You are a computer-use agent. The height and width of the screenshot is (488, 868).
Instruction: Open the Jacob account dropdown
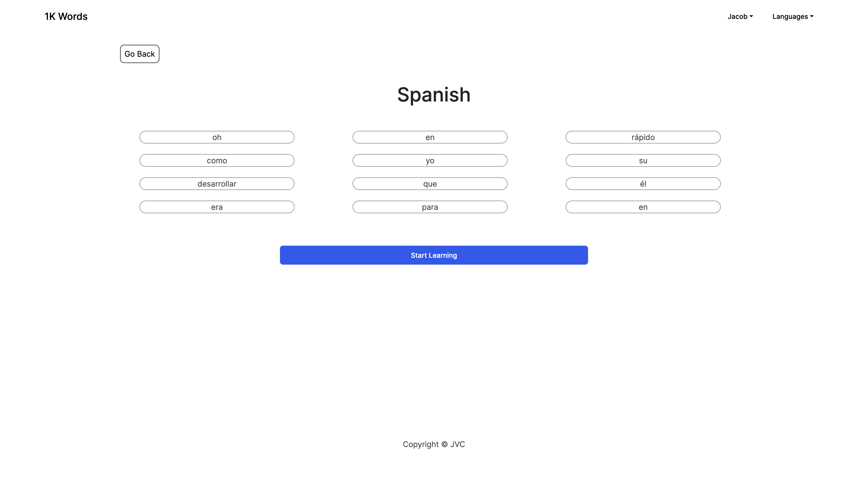tap(740, 16)
